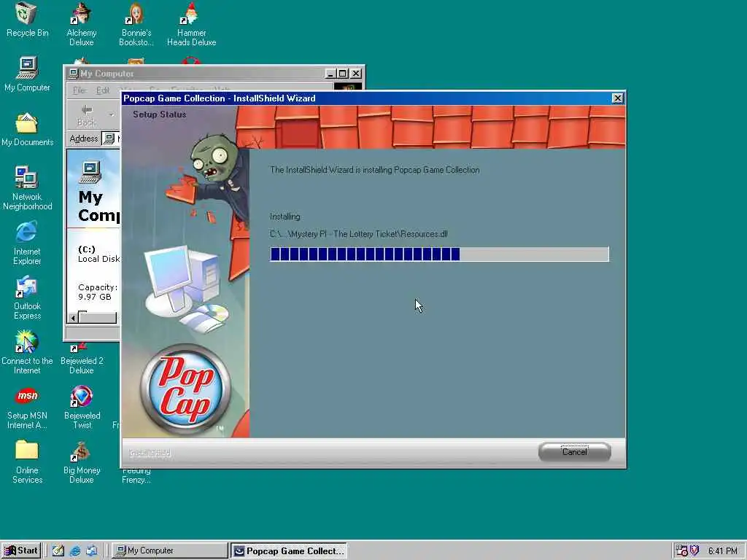Click left scroll arrow in My Computer window
Screen dimensions: 747x560
point(73,318)
